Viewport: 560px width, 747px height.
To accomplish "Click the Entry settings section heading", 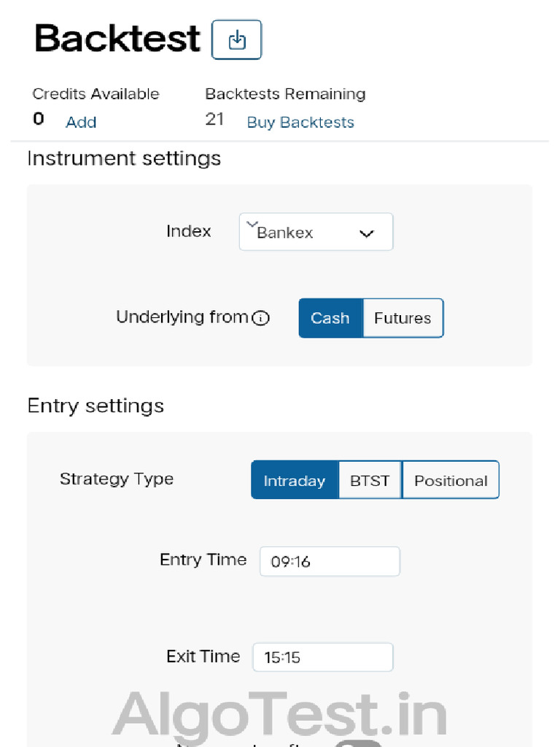I will click(x=96, y=406).
